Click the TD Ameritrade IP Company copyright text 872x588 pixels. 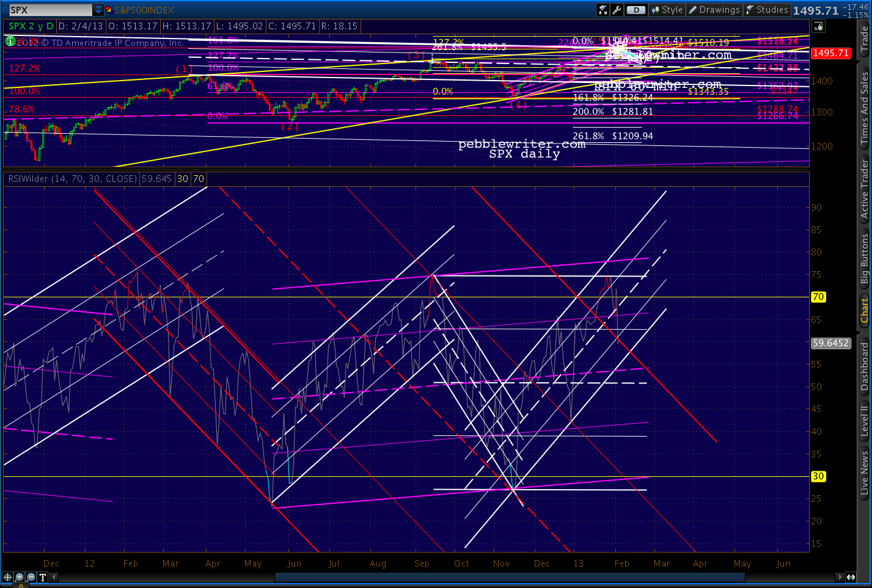click(100, 43)
